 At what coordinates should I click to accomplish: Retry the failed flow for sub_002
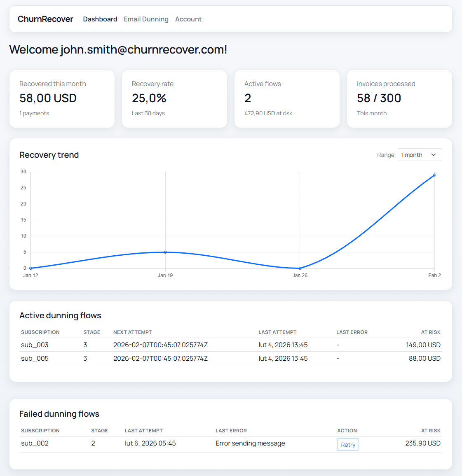(x=348, y=444)
